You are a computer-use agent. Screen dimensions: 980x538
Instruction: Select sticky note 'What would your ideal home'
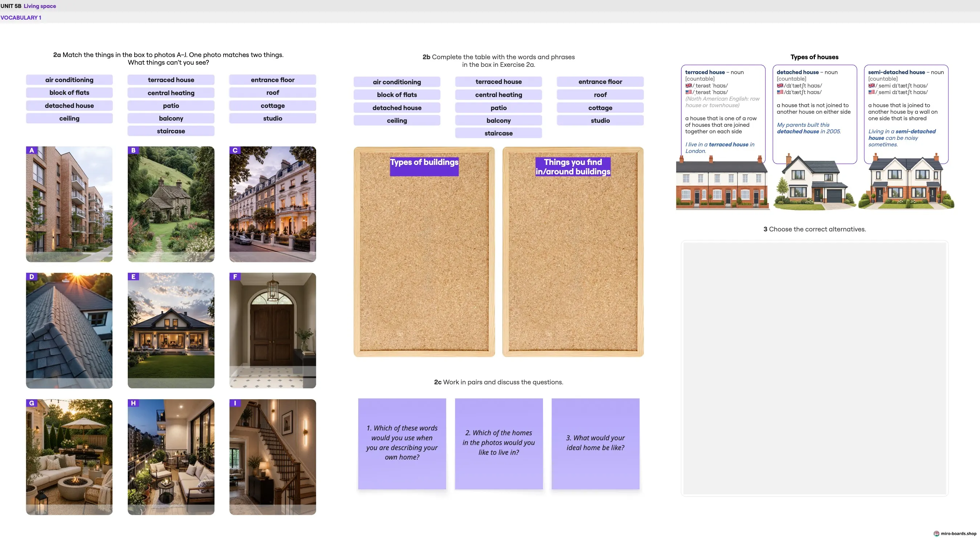click(595, 444)
